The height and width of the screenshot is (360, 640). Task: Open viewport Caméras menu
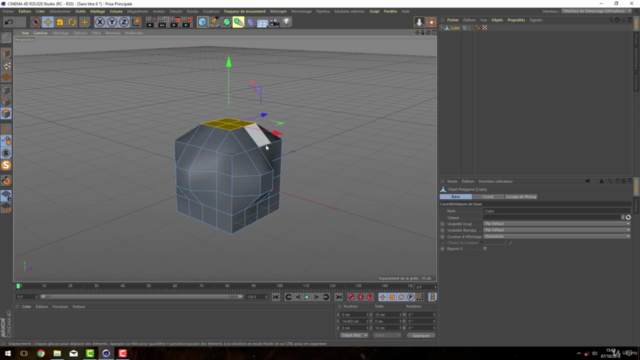coord(40,33)
